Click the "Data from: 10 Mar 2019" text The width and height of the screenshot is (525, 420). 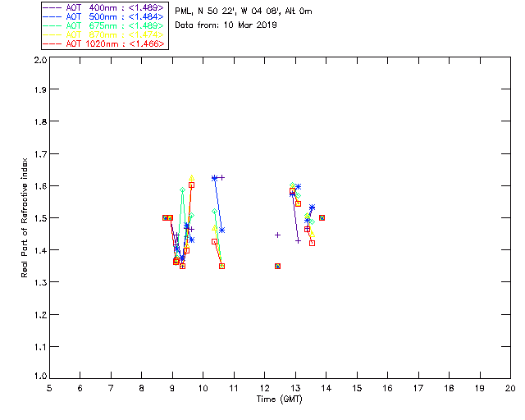pos(226,25)
